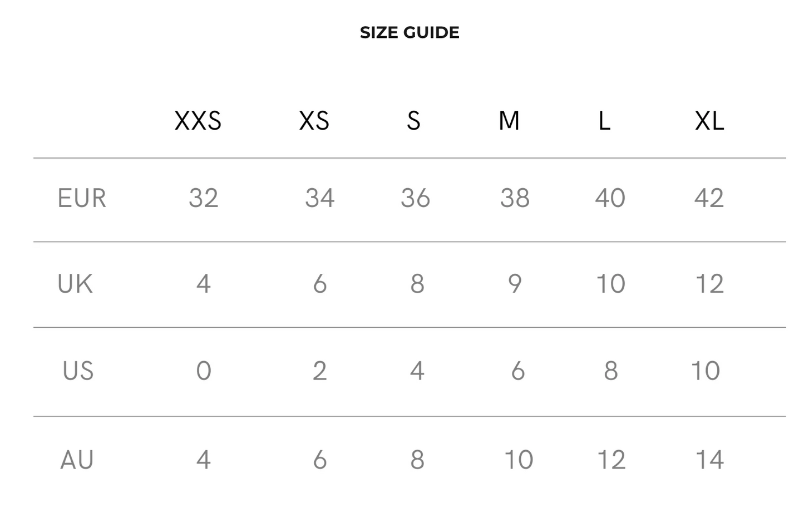Select the S column header
804x532 pixels.
tap(413, 121)
